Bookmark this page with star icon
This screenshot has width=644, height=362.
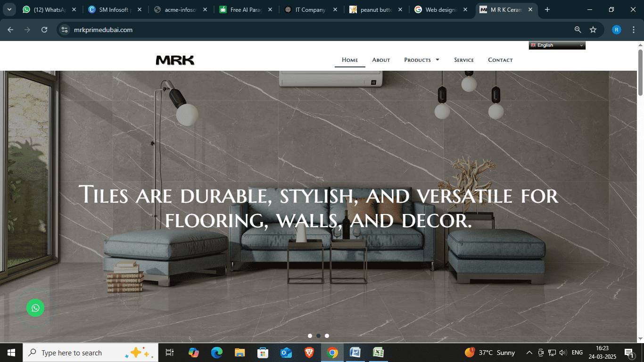coord(593,30)
